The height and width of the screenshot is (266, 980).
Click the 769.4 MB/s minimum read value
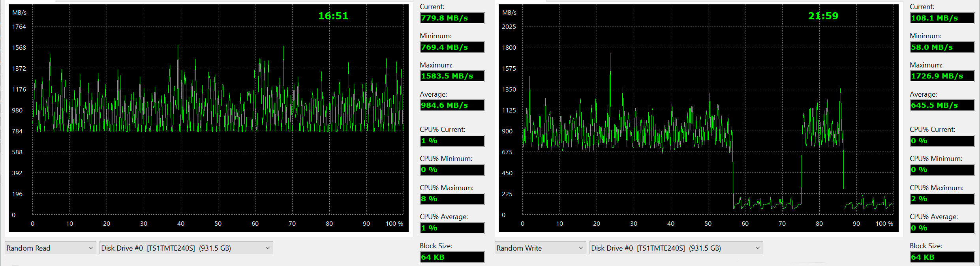452,47
